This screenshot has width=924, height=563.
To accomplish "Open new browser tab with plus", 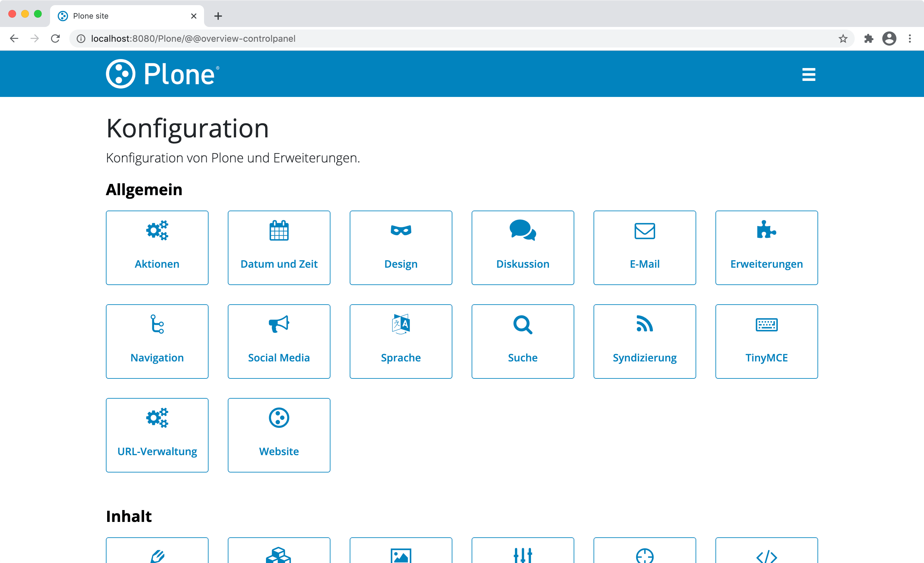I will point(218,16).
